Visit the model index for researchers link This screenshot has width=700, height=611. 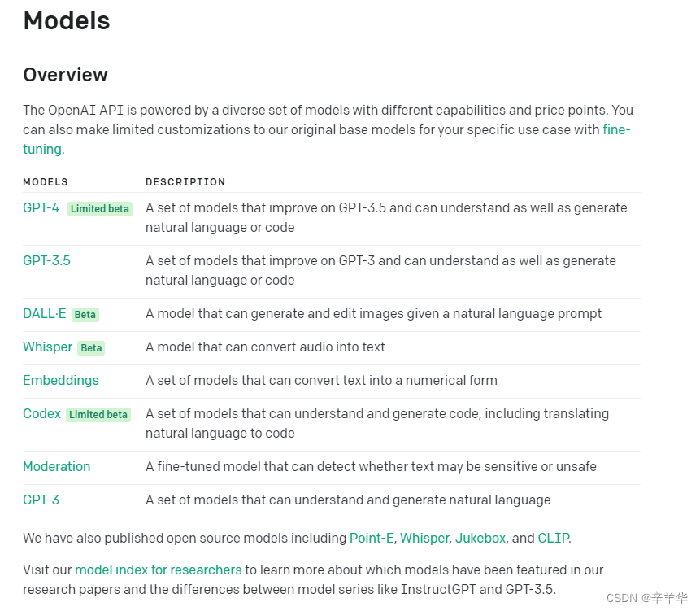tap(159, 570)
